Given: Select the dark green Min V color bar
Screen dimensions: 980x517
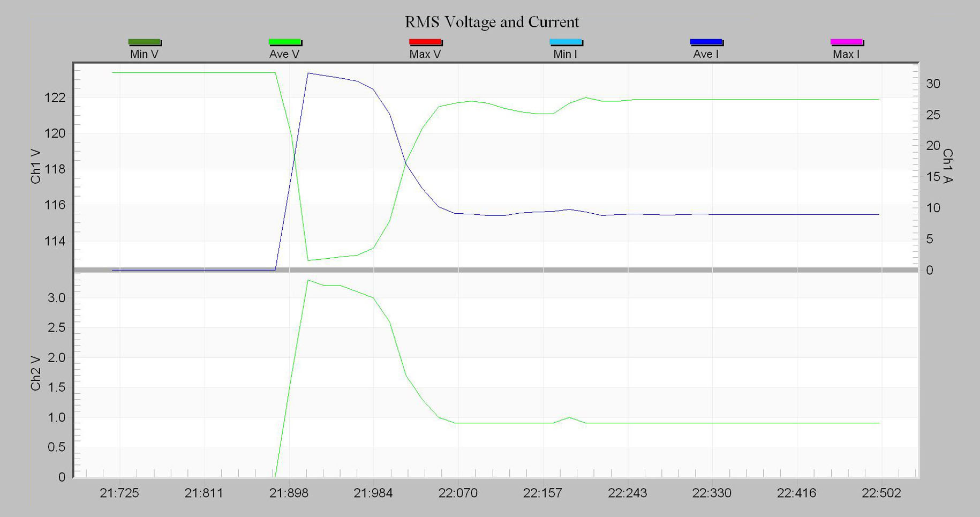Looking at the screenshot, I should coord(145,42).
